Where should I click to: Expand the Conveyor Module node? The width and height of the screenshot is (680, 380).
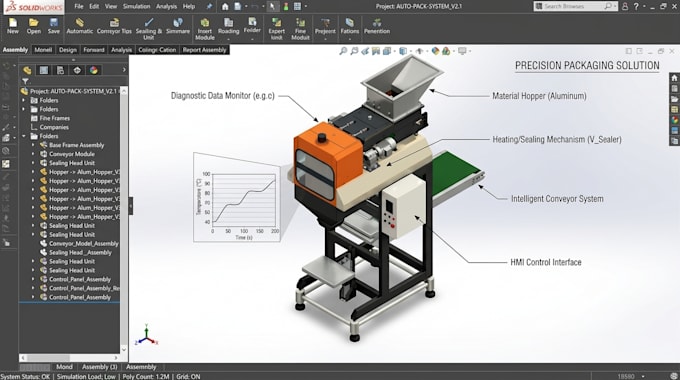pyautogui.click(x=33, y=154)
